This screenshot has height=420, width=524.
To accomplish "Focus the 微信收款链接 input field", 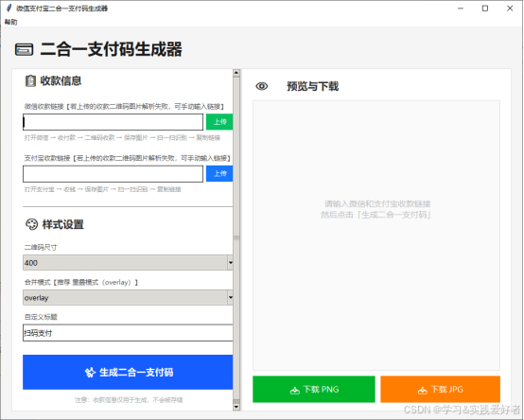I will click(113, 122).
